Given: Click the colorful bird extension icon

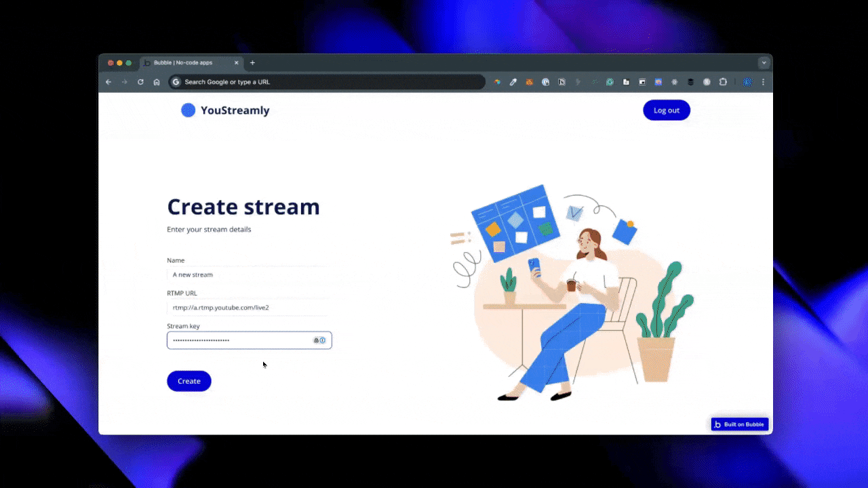Looking at the screenshot, I should pos(497,82).
